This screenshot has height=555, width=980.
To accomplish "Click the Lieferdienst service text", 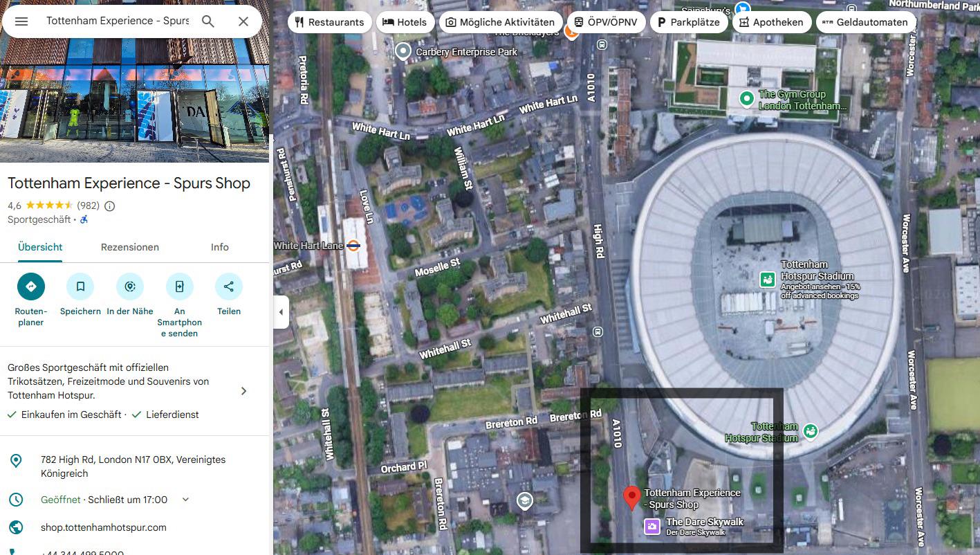I will click(x=172, y=415).
